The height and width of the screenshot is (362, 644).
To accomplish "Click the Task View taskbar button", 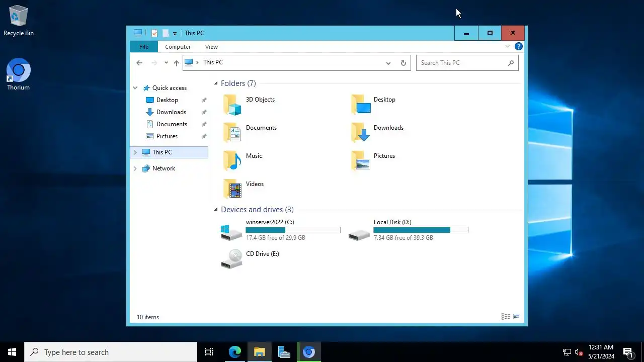I will pyautogui.click(x=209, y=352).
